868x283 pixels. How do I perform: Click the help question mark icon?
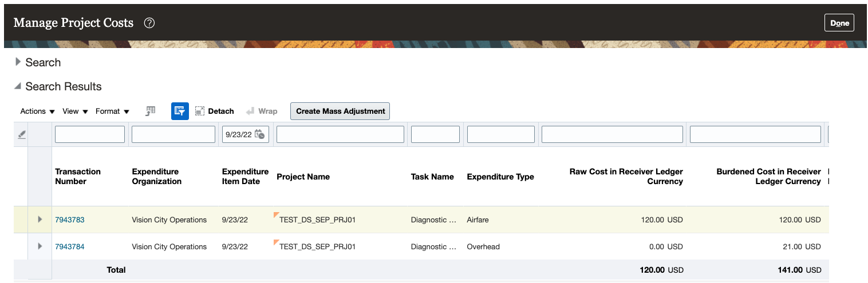[149, 23]
